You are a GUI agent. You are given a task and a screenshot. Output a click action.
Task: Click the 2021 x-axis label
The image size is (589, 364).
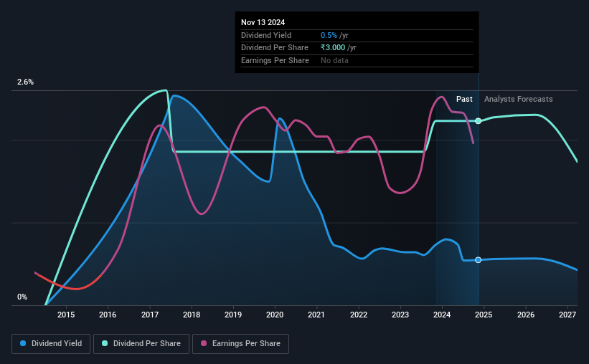[x=316, y=315]
